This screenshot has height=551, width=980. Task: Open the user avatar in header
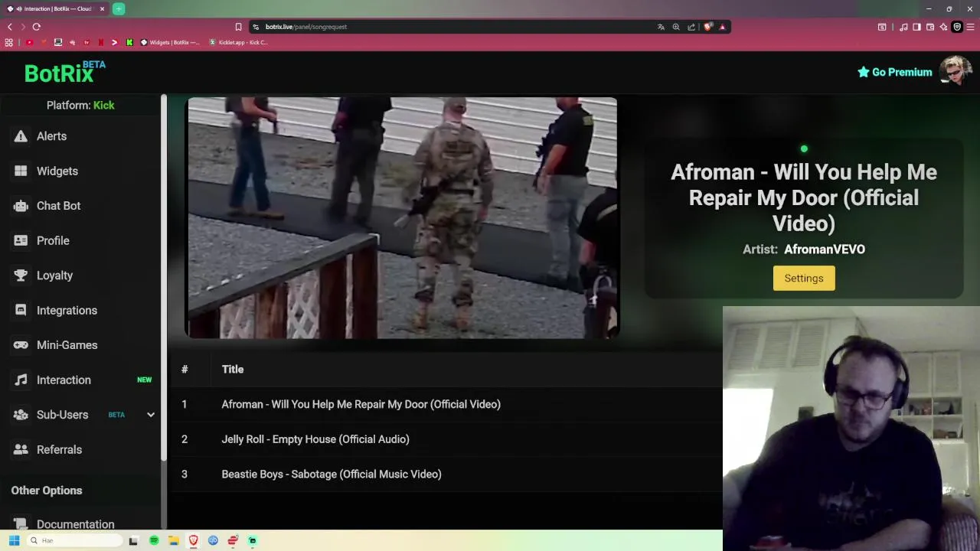point(955,71)
